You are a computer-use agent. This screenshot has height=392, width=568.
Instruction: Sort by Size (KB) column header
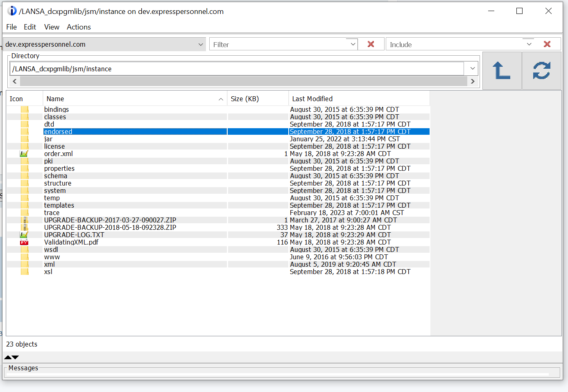click(244, 99)
